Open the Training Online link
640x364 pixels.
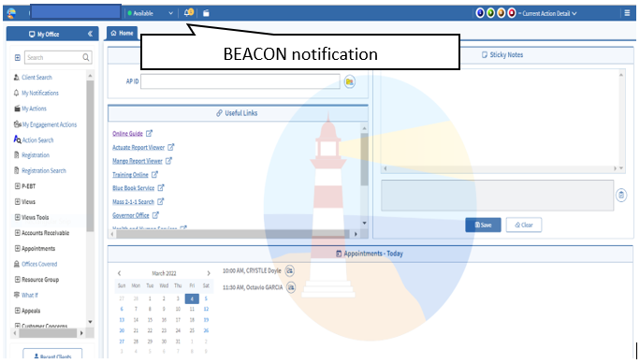(130, 175)
